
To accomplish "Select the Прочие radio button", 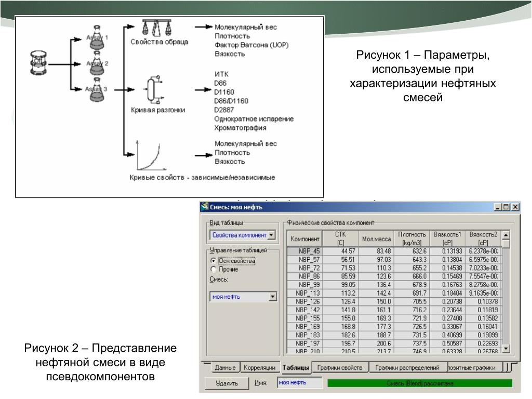I will click(x=213, y=270).
